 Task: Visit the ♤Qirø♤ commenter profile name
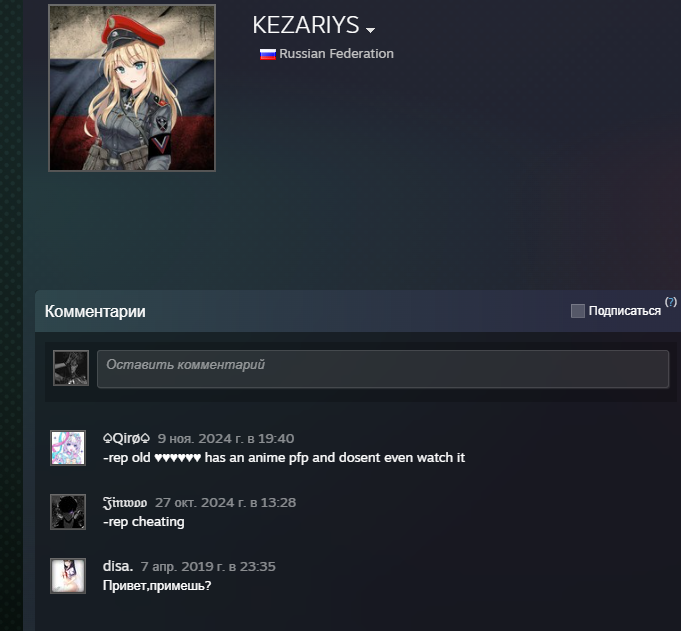(x=126, y=438)
